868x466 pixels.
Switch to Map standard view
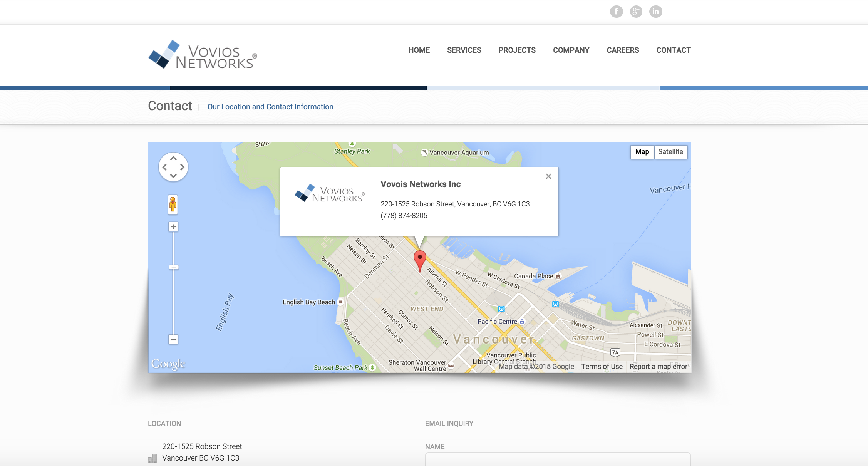click(641, 151)
